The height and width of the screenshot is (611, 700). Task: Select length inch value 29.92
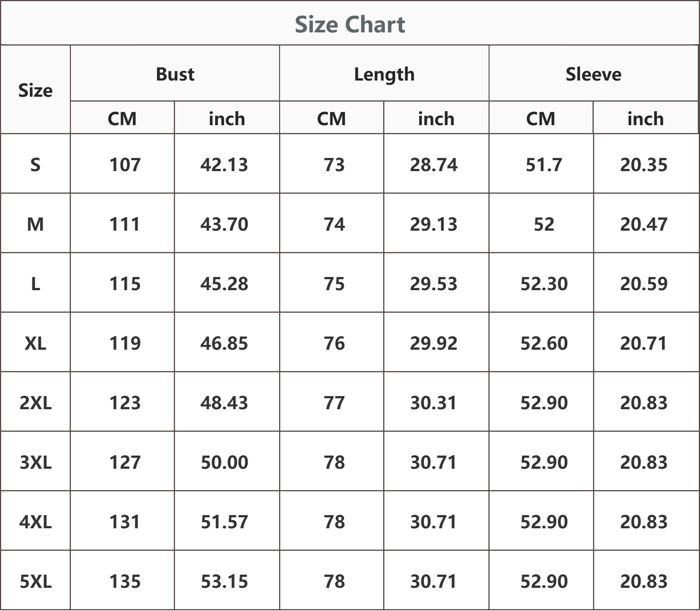coord(433,343)
